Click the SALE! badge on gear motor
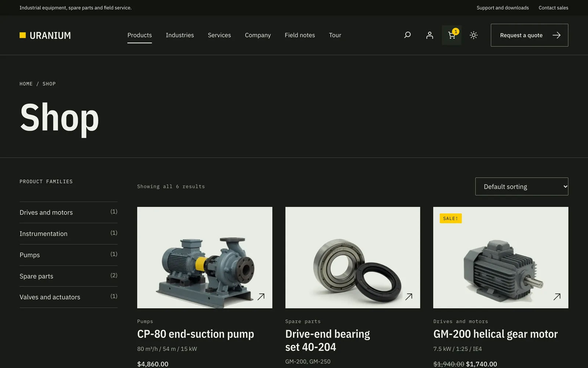The width and height of the screenshot is (588, 368). coord(451,219)
